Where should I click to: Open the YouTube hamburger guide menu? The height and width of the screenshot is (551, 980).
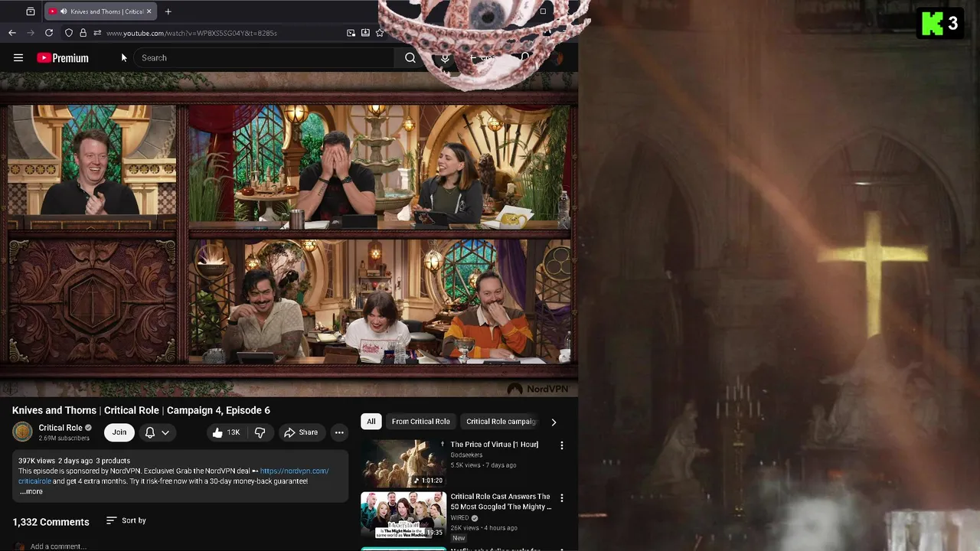pyautogui.click(x=18, y=57)
